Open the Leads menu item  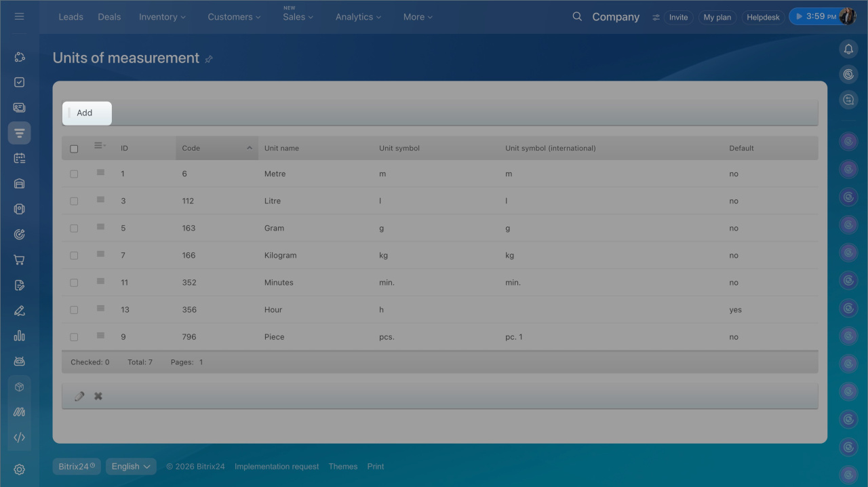coord(71,17)
